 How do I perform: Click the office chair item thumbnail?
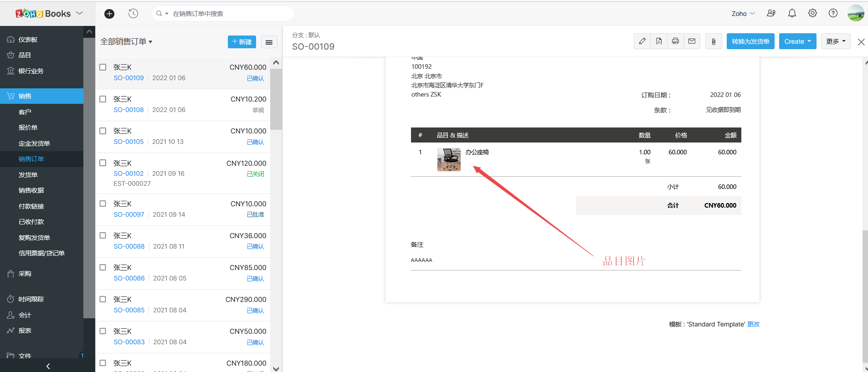click(x=449, y=159)
